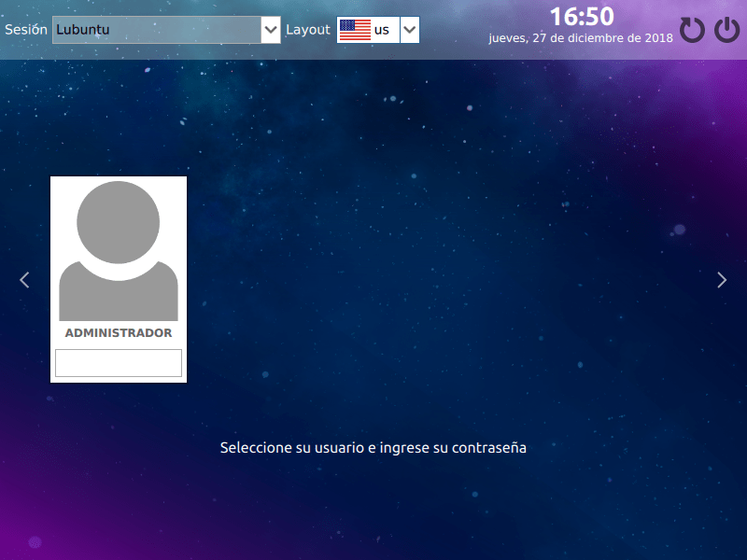Shut down using the power icon
The image size is (747, 560).
click(726, 29)
